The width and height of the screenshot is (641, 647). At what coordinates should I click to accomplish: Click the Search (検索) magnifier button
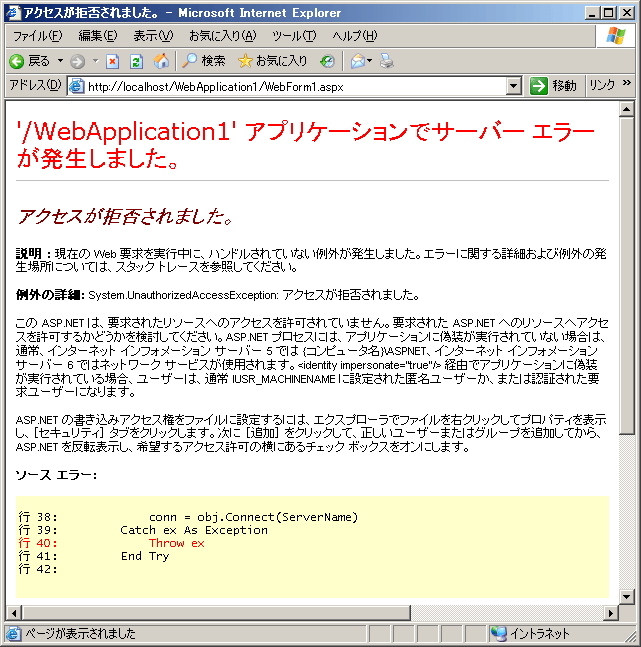[x=204, y=61]
